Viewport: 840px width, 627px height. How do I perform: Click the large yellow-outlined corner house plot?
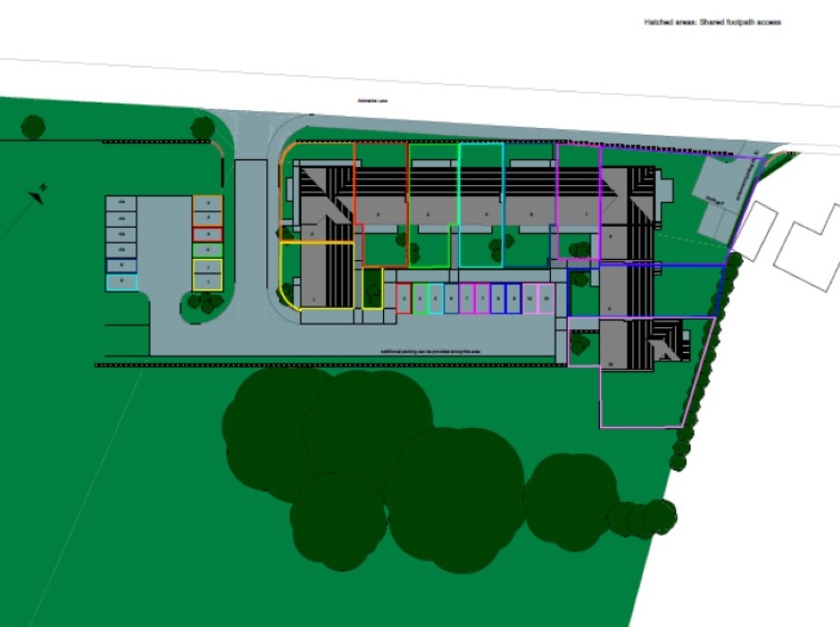(x=318, y=275)
